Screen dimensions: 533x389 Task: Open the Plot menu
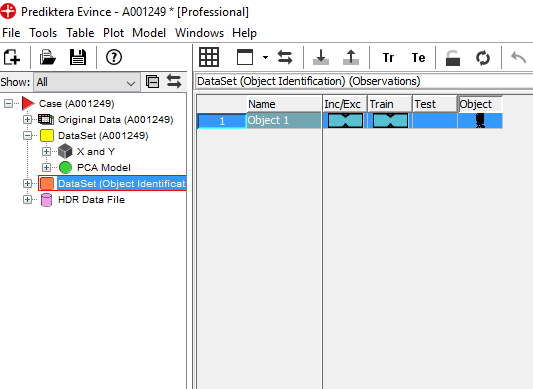pyautogui.click(x=114, y=33)
